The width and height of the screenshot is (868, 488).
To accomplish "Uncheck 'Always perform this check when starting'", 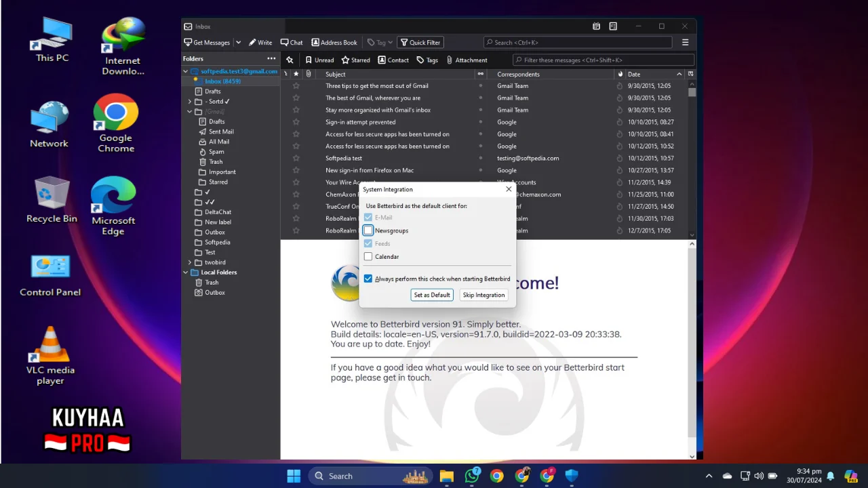I will click(x=368, y=279).
